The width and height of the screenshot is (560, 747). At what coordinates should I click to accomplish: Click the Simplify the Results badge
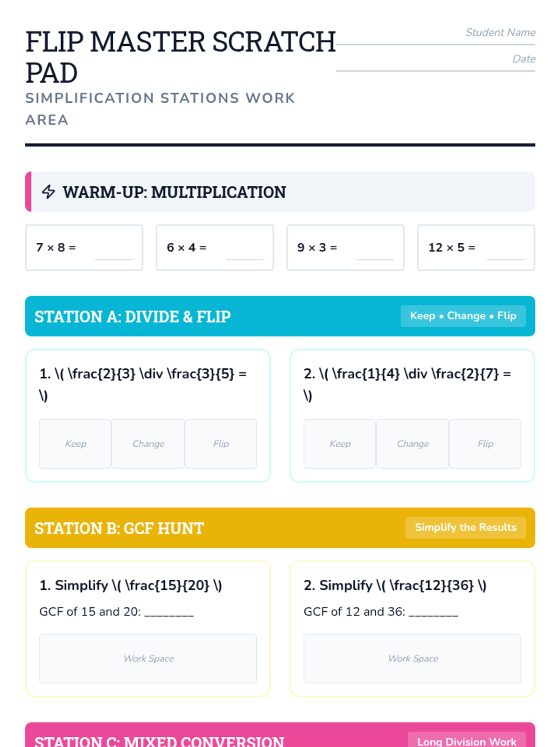(465, 528)
